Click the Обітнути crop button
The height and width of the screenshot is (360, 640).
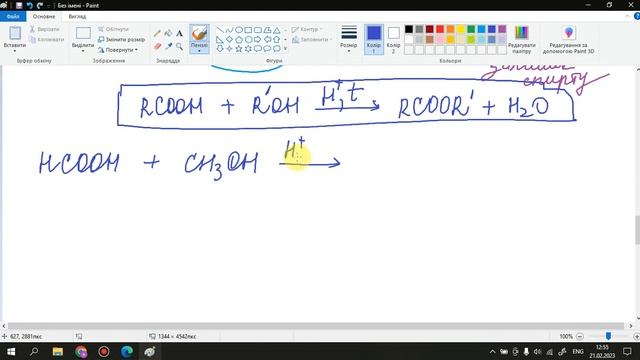click(x=113, y=29)
